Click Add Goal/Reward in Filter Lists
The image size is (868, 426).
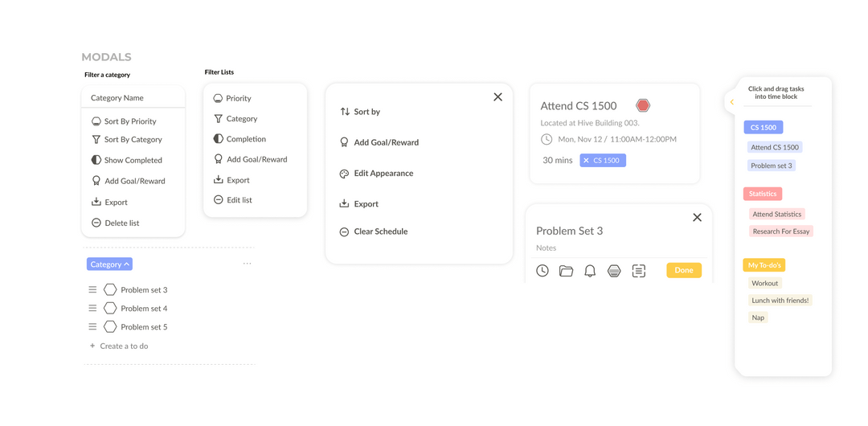point(250,159)
